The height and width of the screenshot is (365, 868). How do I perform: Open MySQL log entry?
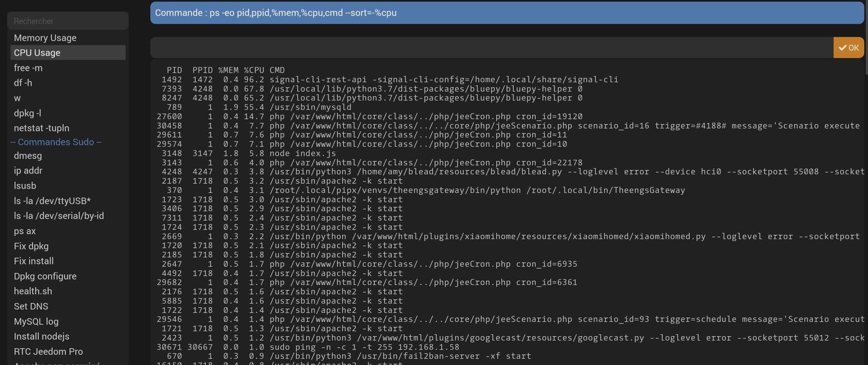36,322
